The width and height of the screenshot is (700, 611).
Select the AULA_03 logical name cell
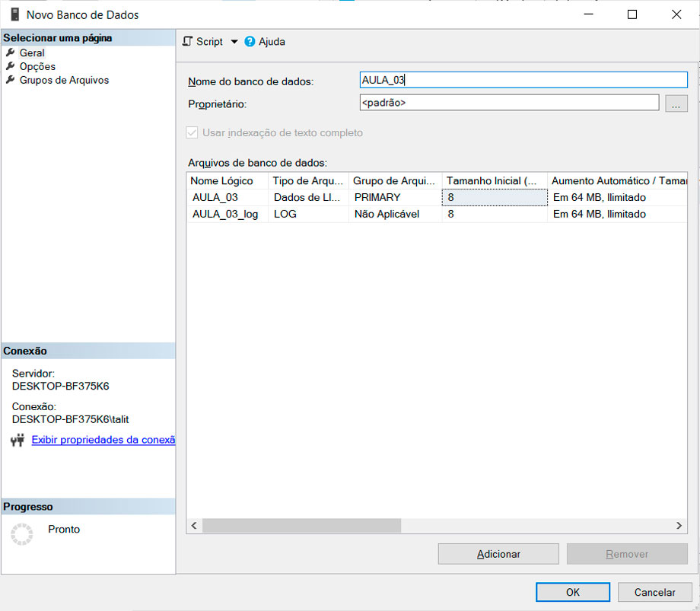[x=228, y=197]
